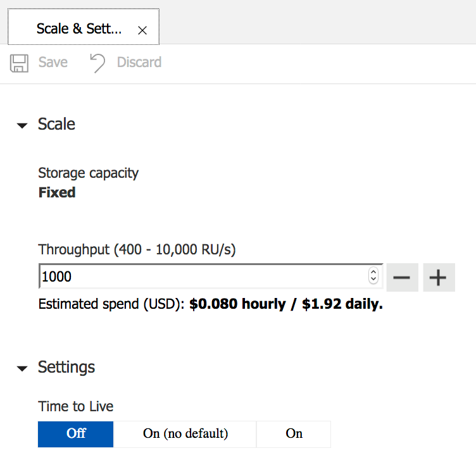
Task: Switch to the Scale & Settings tab
Action: 78,29
